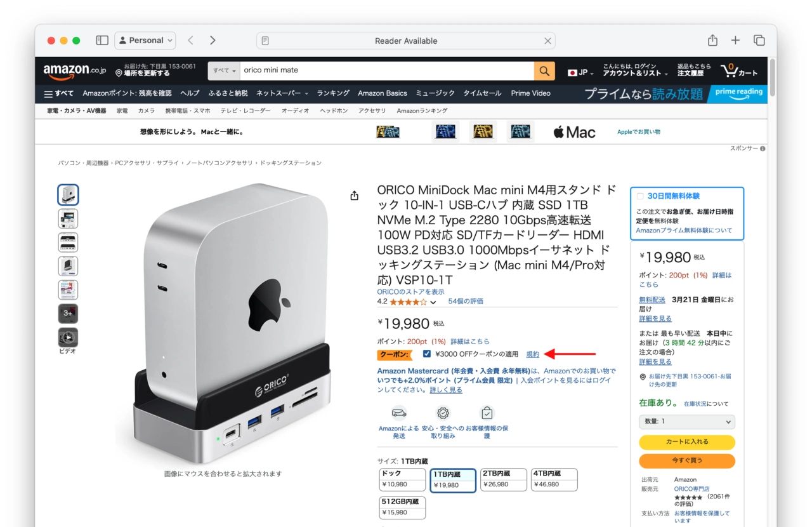
Task: Open Safari sidebar panel icon
Action: [x=102, y=41]
